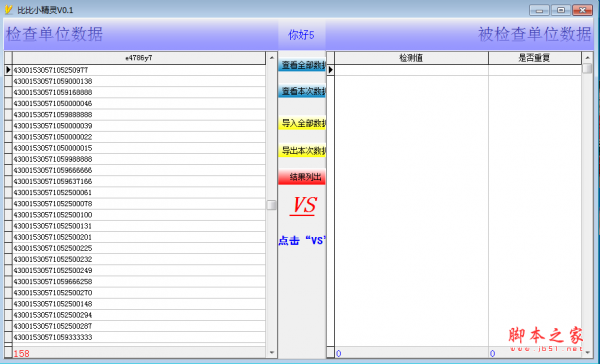Screen dimensions: 600x364
Task: Click the yellow 导入全部数据 button
Action: (302, 123)
